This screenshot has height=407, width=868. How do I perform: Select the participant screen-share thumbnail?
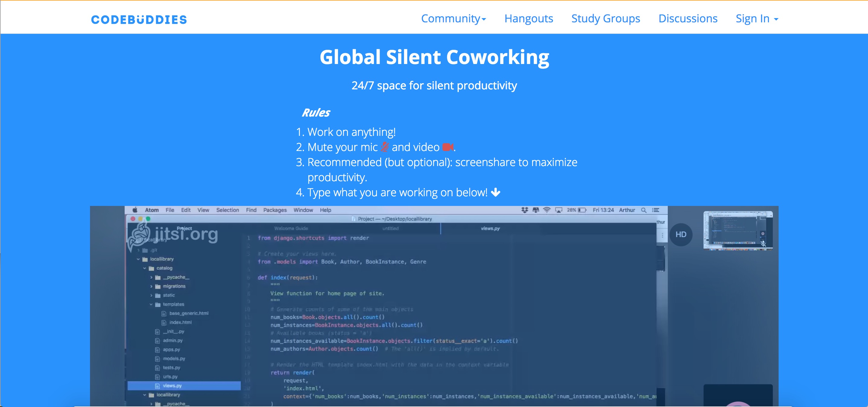tap(738, 230)
